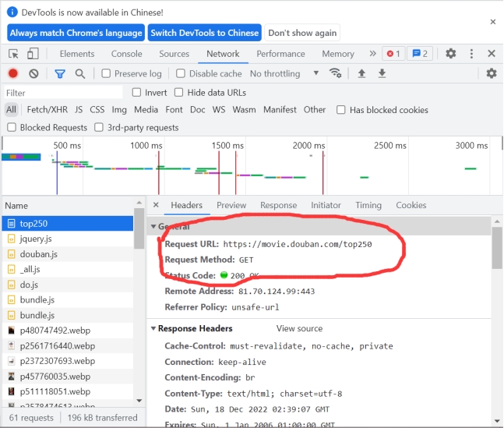Filter requests by Font type
Image resolution: width=504 pixels, height=428 pixels.
pos(174,110)
